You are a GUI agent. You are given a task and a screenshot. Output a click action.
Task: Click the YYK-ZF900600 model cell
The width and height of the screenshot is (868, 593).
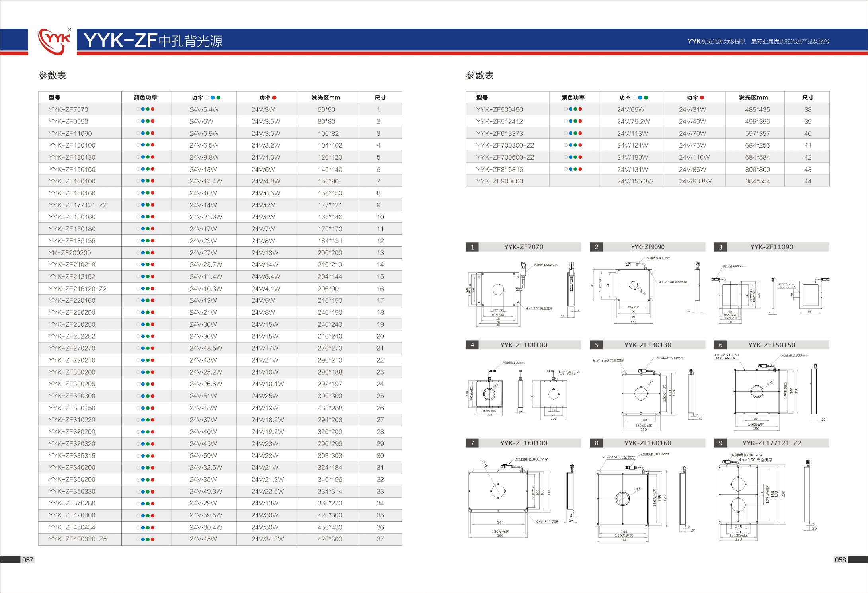(x=499, y=181)
